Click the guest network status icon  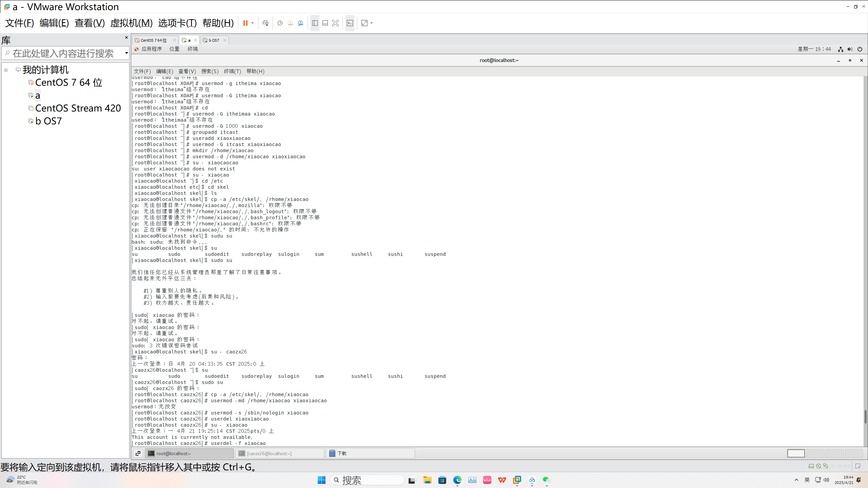tap(841, 49)
